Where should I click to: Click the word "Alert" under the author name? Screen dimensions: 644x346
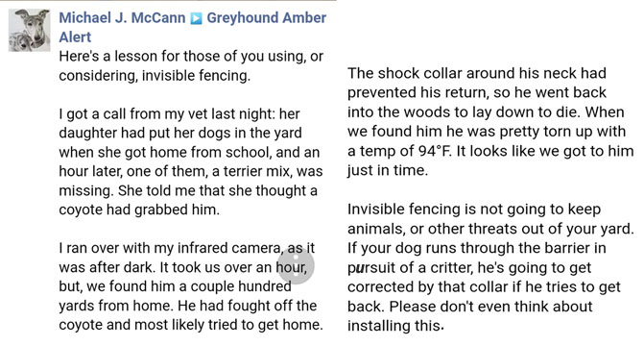[75, 37]
